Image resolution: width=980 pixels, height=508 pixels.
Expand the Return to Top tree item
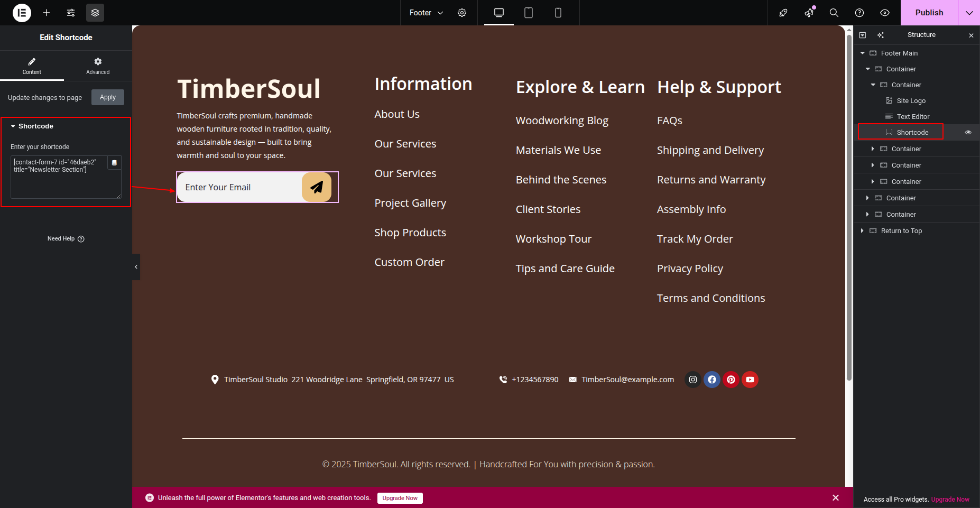[x=863, y=231]
